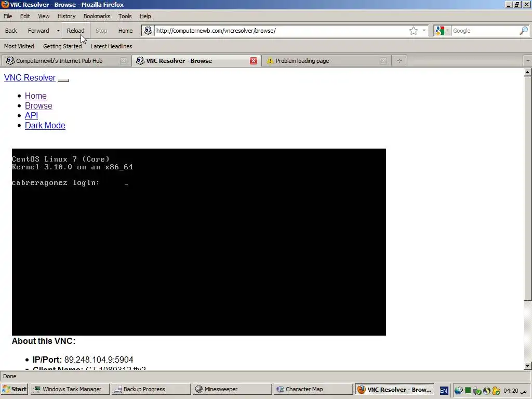Click the Done status bar text
The height and width of the screenshot is (399, 532).
click(x=9, y=376)
